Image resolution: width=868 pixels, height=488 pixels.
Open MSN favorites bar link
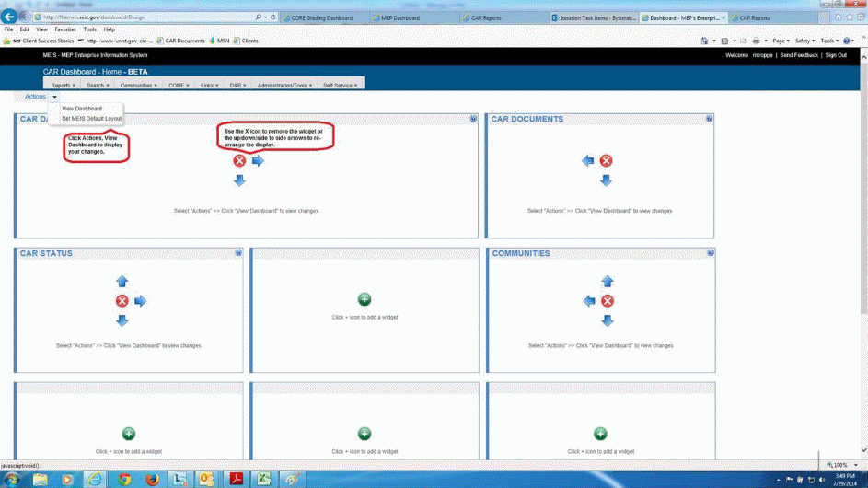pyautogui.click(x=219, y=41)
